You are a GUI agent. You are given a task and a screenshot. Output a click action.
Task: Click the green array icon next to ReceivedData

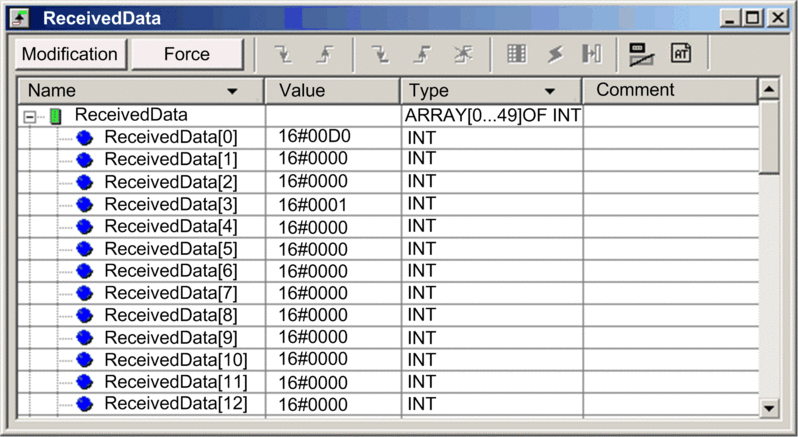click(55, 117)
